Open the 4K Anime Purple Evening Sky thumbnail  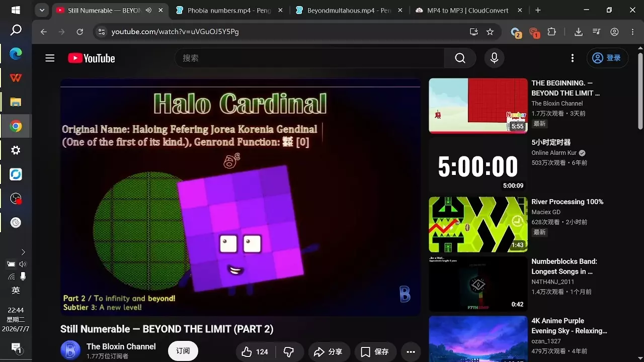pos(478,339)
